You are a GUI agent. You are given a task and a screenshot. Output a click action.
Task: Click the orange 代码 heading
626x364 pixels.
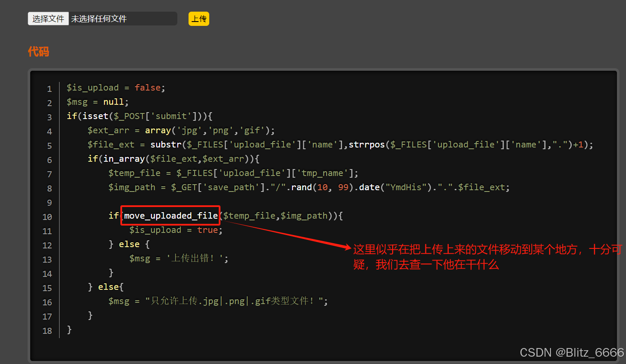coord(38,52)
